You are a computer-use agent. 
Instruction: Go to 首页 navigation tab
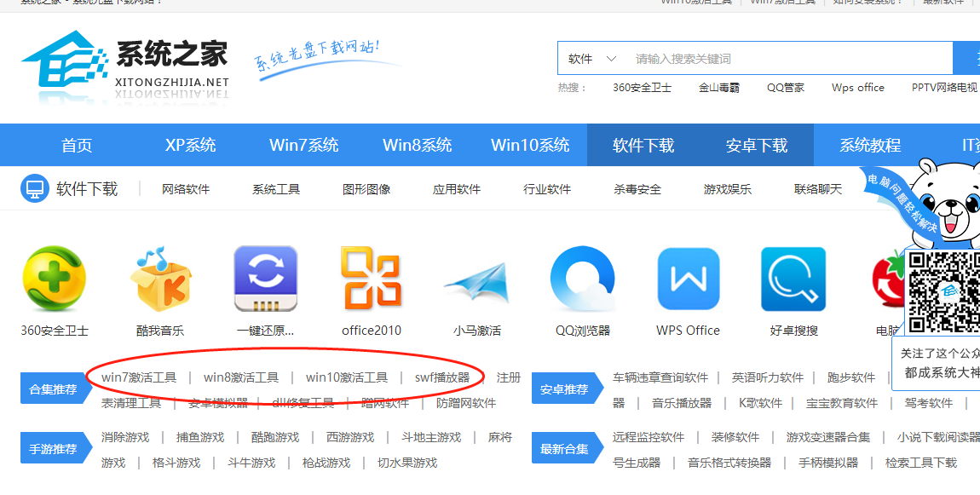tap(77, 145)
